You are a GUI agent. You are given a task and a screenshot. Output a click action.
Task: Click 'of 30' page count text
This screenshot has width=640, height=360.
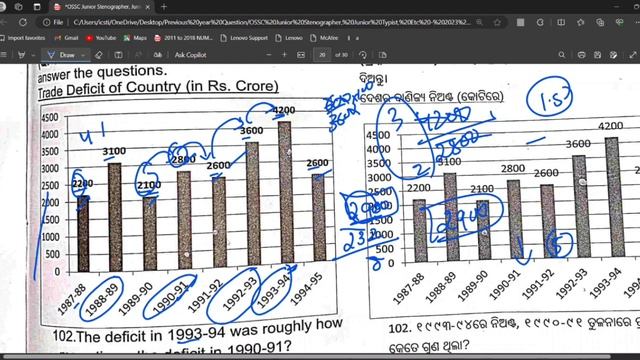point(341,55)
